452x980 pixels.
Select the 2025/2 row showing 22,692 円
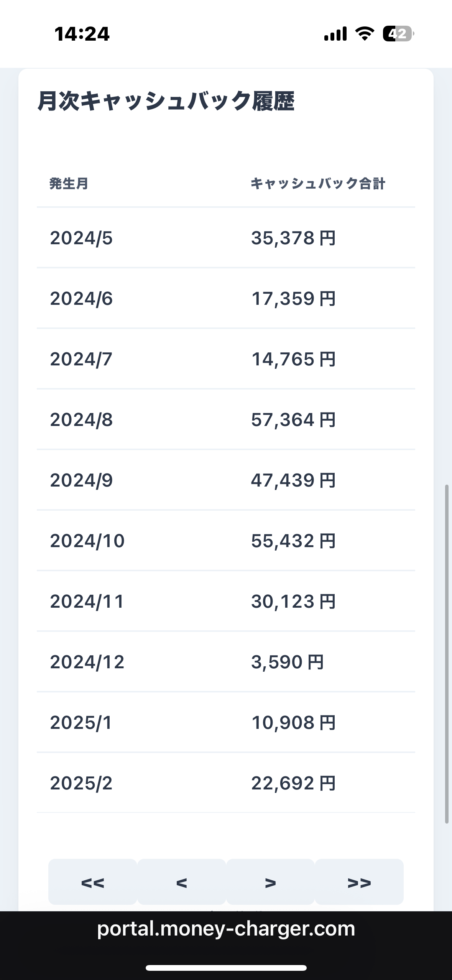226,783
